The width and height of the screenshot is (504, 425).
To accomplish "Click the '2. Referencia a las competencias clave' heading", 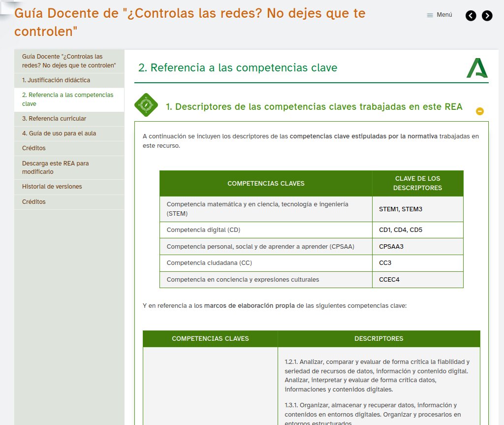I will (238, 67).
